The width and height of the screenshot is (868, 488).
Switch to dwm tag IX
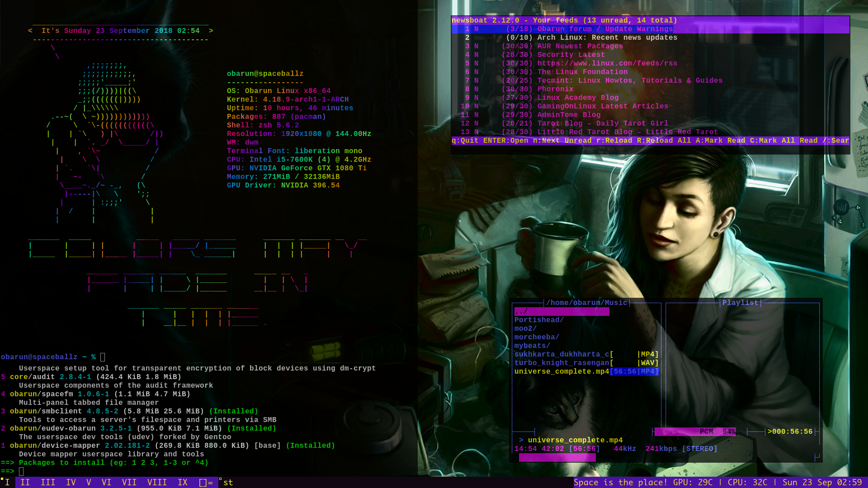pyautogui.click(x=183, y=483)
